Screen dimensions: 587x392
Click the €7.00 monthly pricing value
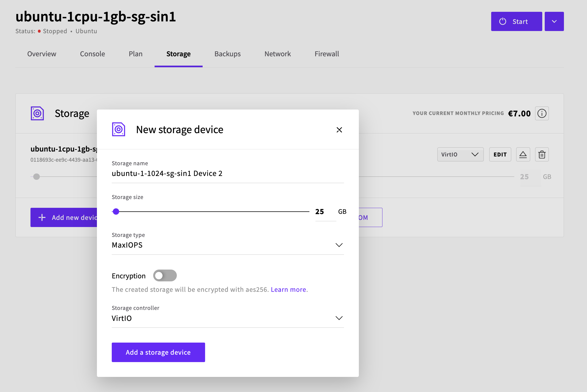coord(519,113)
